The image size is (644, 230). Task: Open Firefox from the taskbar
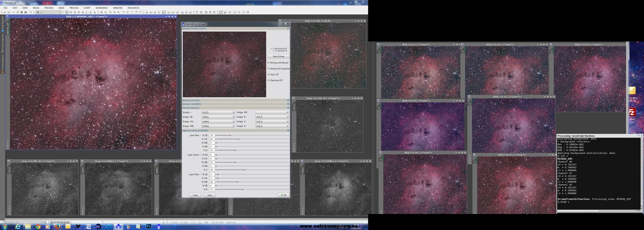[x=57, y=227]
